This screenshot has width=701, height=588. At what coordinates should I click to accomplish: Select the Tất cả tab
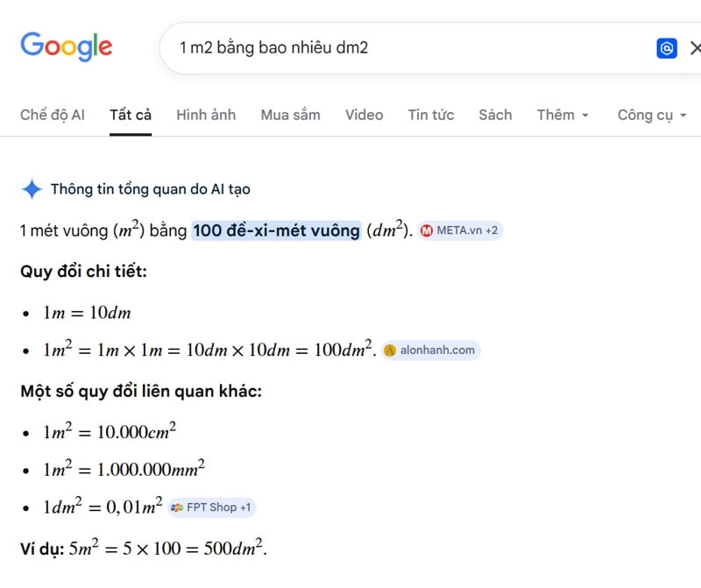click(131, 115)
